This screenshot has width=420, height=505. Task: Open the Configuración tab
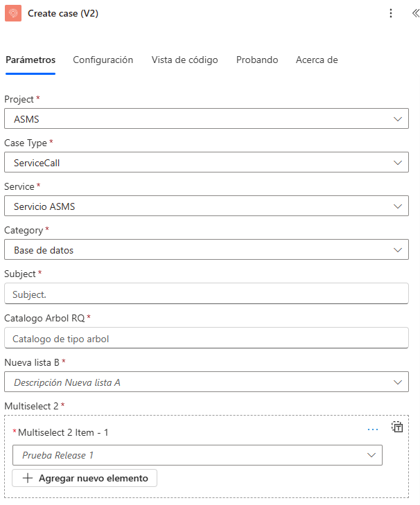coord(103,60)
